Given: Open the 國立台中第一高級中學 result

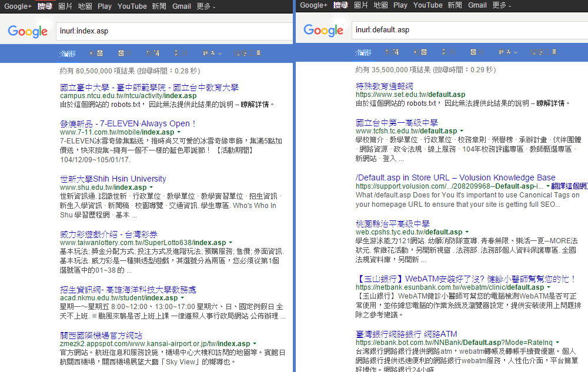Looking at the screenshot, I should [x=397, y=122].
